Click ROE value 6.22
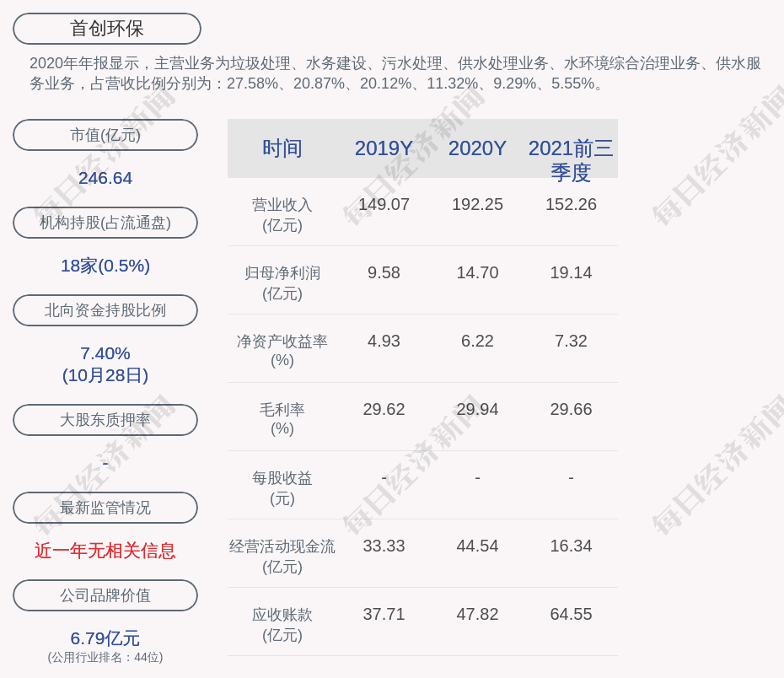The image size is (784, 678). (477, 341)
